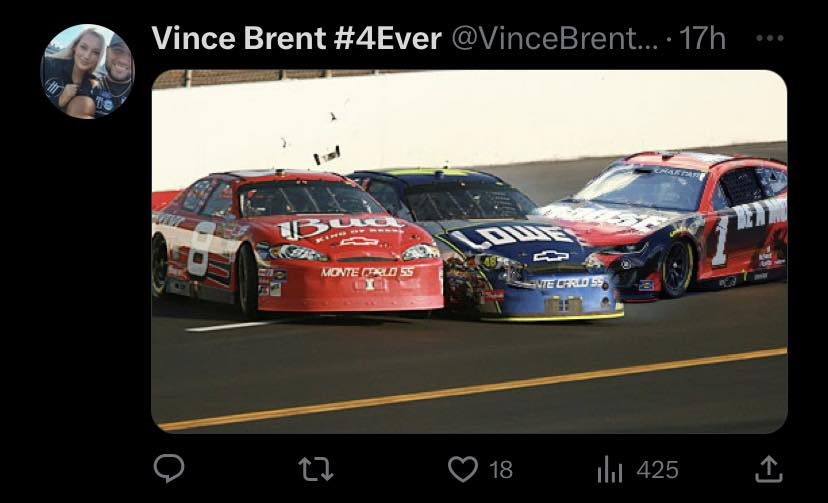The height and width of the screenshot is (503, 828).
Task: Click the yellow track line in photo
Action: (x=473, y=389)
